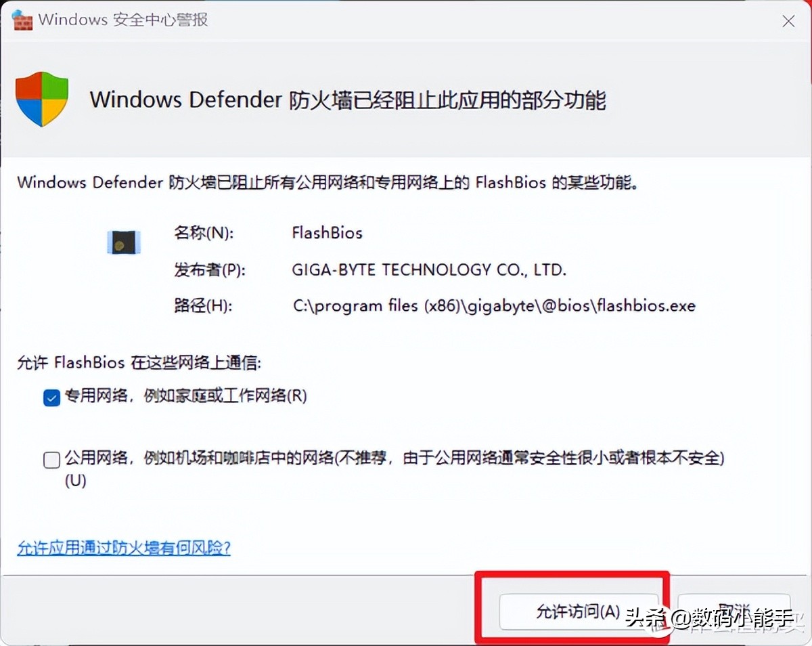This screenshot has height=646, width=812.
Task: Click the firewall brick icon in title bar
Action: [23, 20]
